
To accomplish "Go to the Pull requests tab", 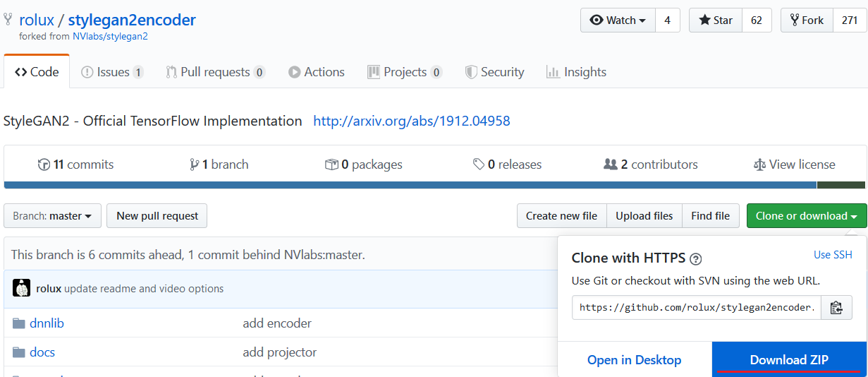I will [x=215, y=72].
